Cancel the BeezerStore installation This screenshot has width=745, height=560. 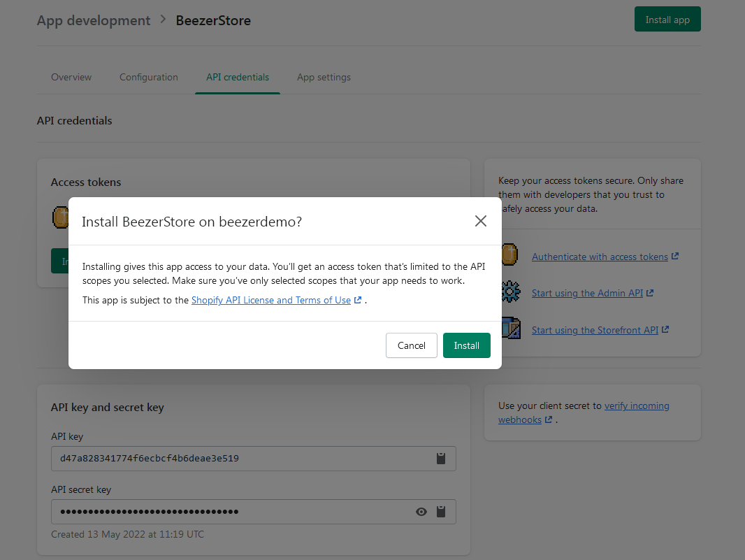tap(411, 345)
